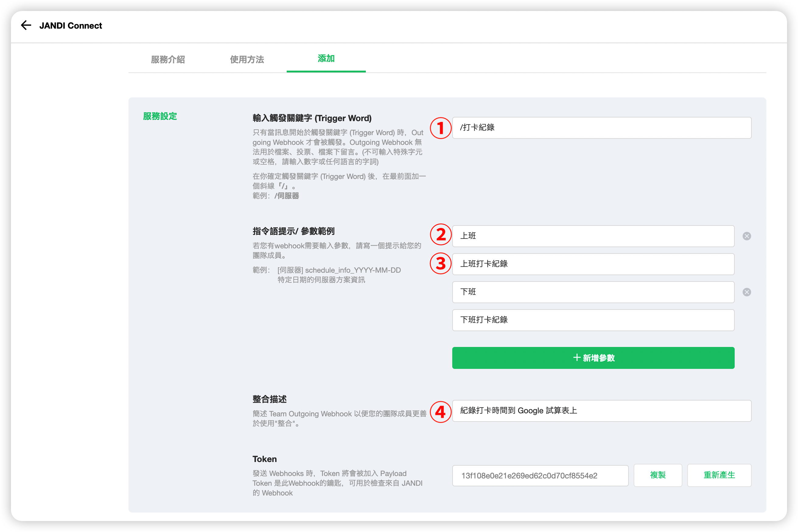This screenshot has height=532, width=798.
Task: Click the 上班 parameter input field
Action: click(x=593, y=236)
